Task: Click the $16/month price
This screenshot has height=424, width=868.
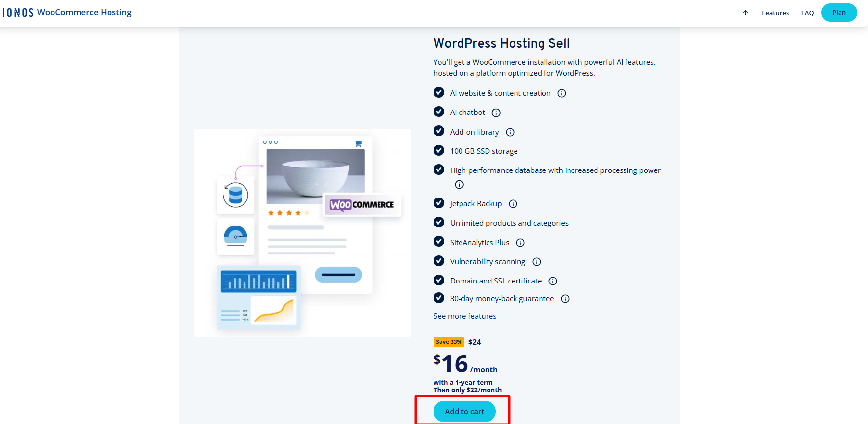Action: coord(465,365)
